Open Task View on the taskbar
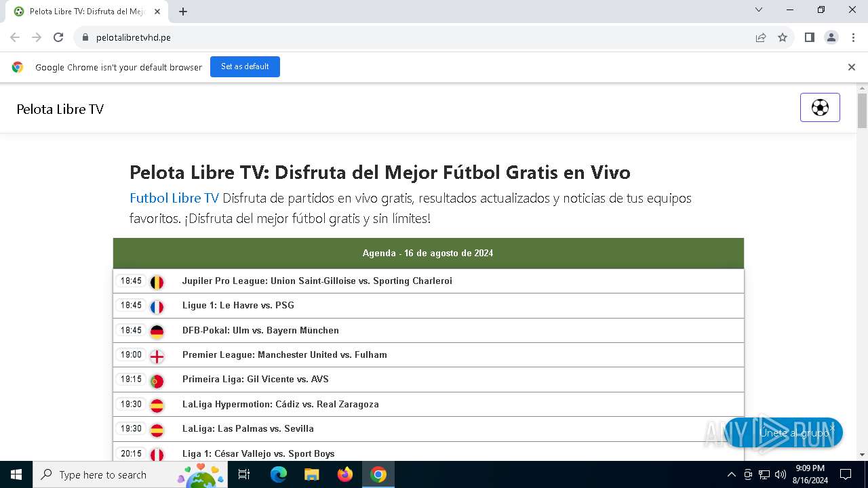Image resolution: width=868 pixels, height=488 pixels. pos(244,474)
